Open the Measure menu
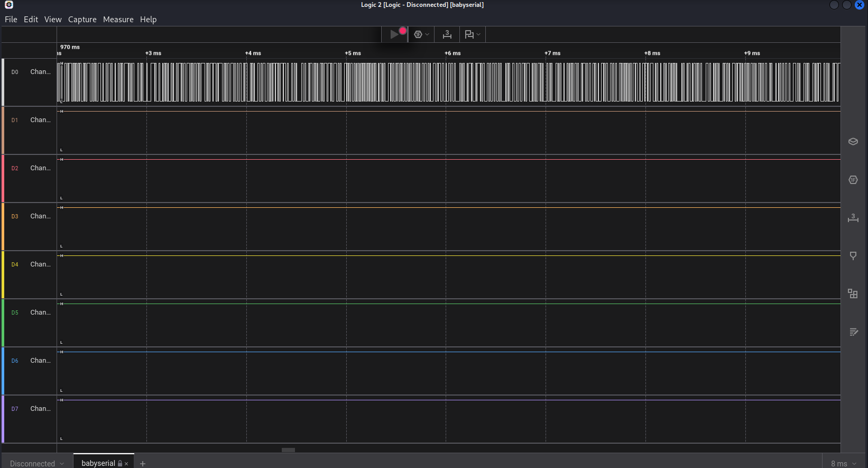Image resolution: width=868 pixels, height=468 pixels. coord(118,20)
